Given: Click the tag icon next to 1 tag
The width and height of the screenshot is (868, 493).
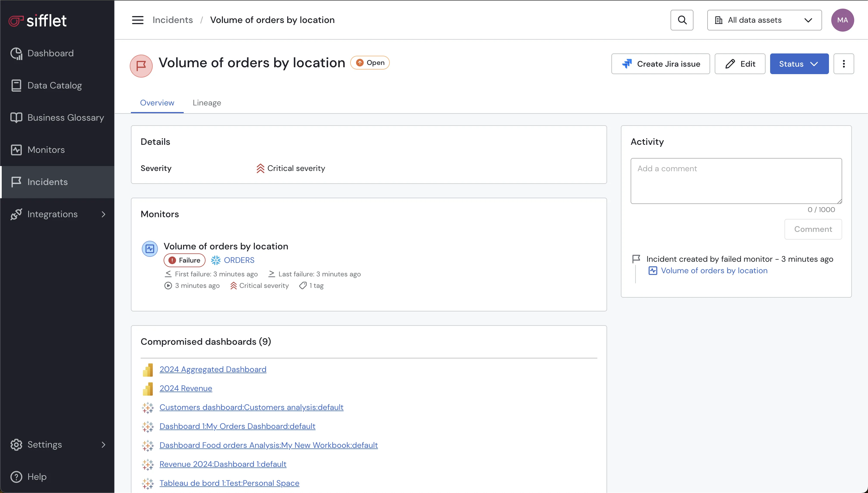Looking at the screenshot, I should (303, 286).
